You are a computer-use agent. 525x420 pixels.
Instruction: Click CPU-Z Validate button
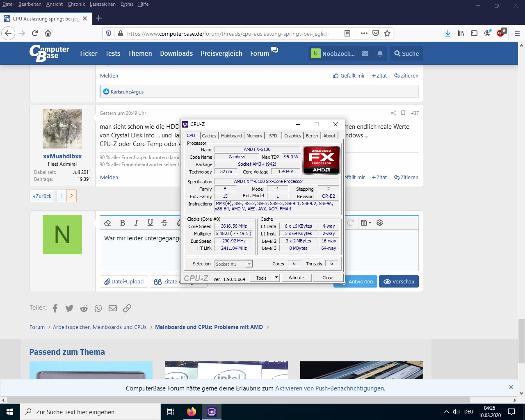tap(296, 278)
